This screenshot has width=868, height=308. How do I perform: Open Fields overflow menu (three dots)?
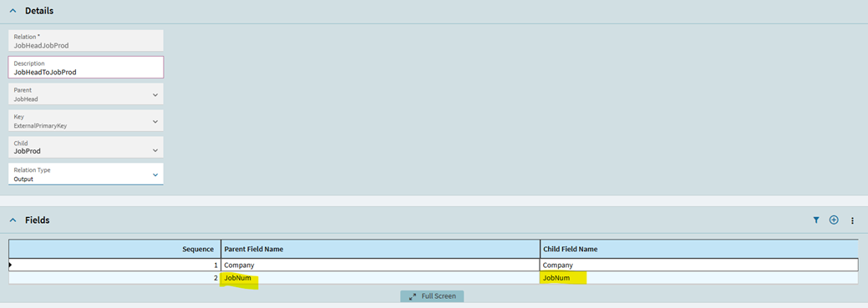pyautogui.click(x=852, y=220)
